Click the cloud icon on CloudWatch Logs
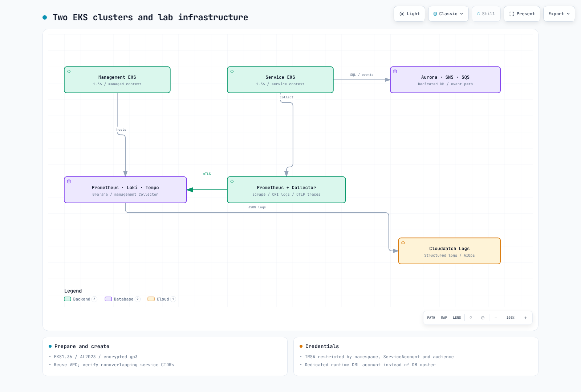This screenshot has height=392, width=581. pos(403,243)
